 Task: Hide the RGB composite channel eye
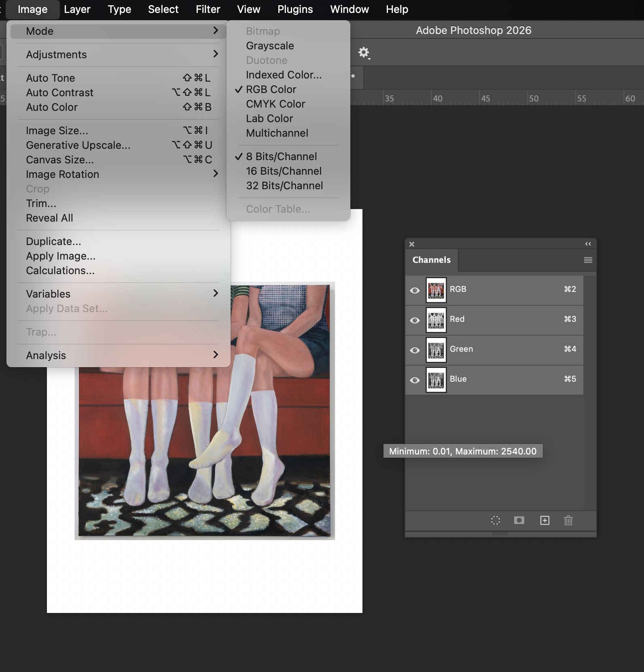click(x=415, y=290)
